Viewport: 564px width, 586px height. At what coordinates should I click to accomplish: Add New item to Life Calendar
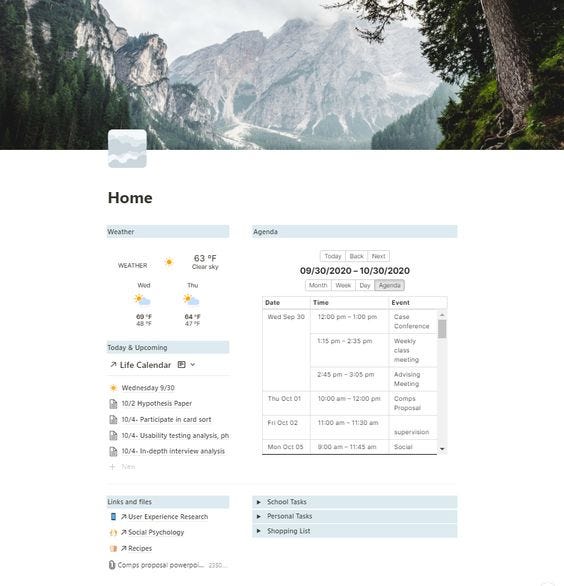pyautogui.click(x=128, y=467)
